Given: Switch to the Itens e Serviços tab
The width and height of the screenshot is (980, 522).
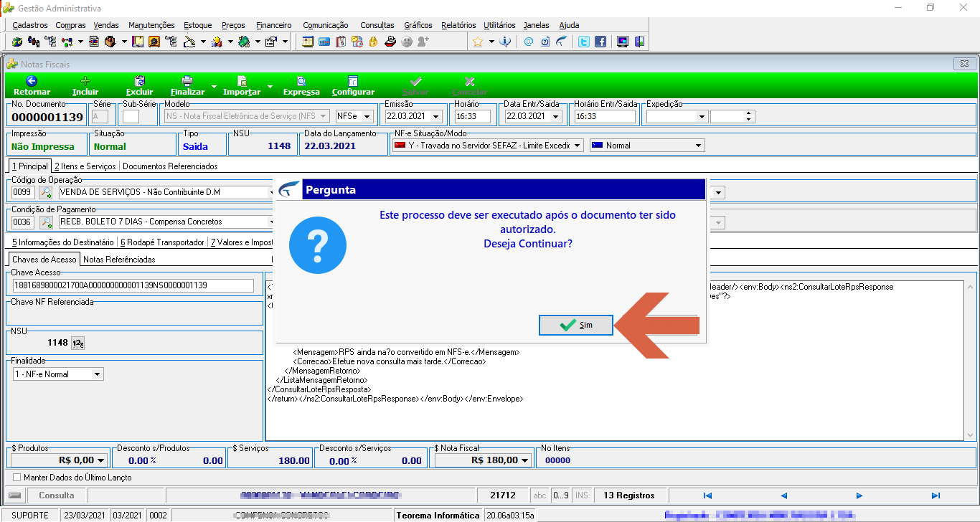Looking at the screenshot, I should coord(85,166).
